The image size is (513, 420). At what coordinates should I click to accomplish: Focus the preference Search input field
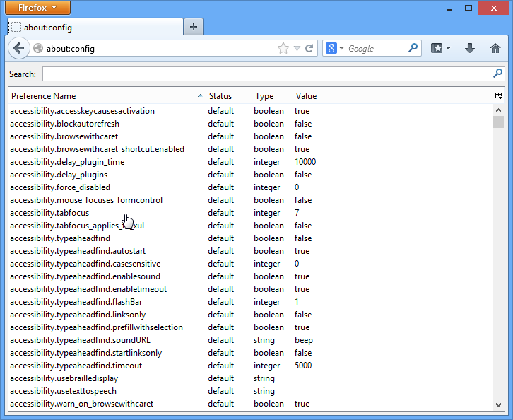(267, 74)
